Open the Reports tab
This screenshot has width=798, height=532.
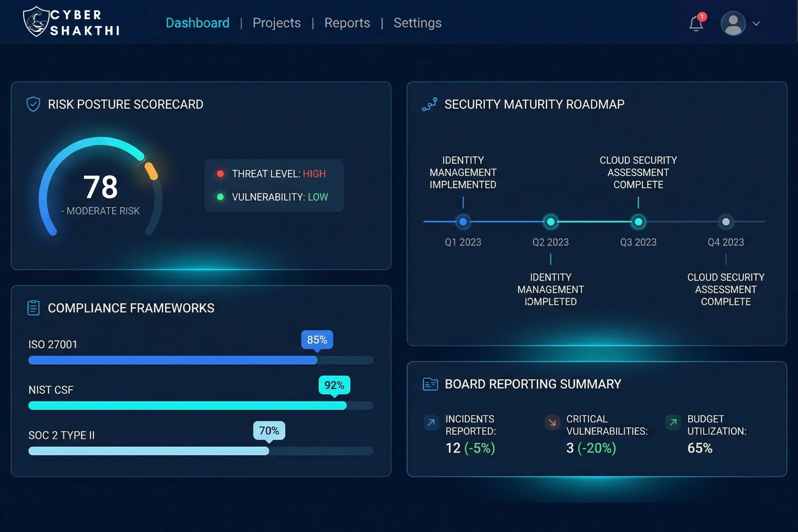click(x=347, y=23)
